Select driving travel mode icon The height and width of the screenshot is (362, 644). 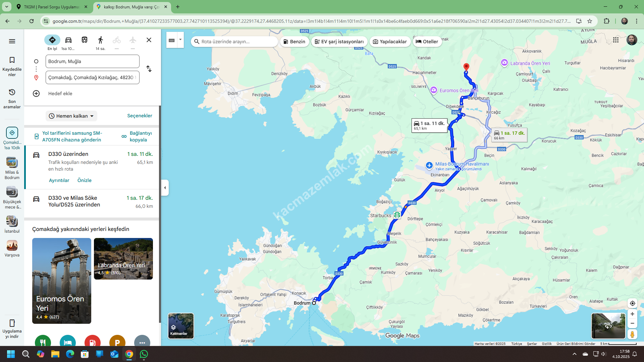pyautogui.click(x=68, y=40)
